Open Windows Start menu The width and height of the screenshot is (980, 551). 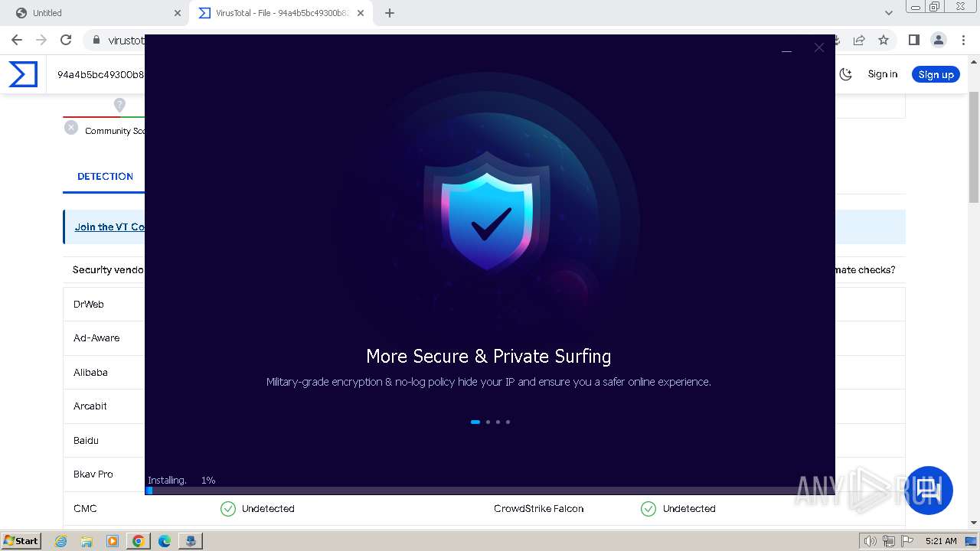tap(21, 540)
